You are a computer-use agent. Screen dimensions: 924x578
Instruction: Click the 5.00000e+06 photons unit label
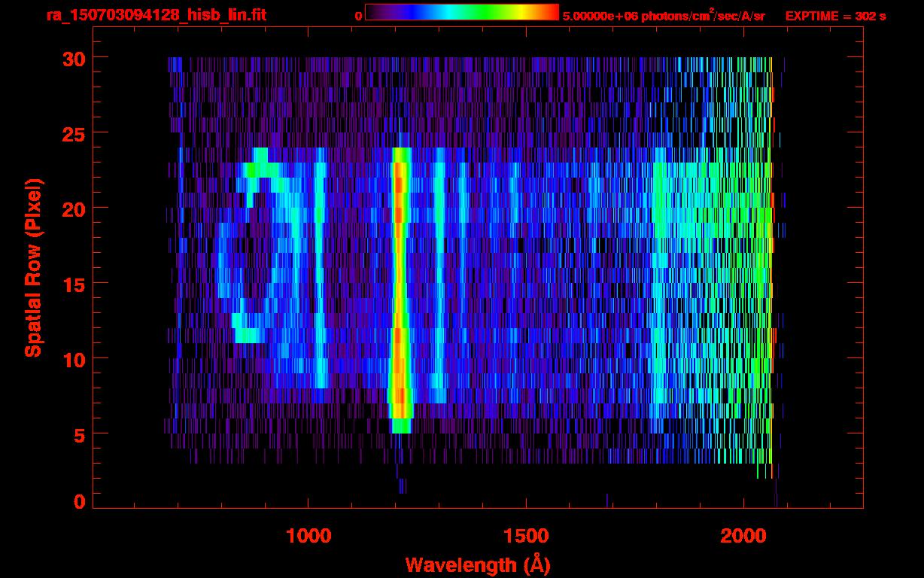[x=664, y=16]
